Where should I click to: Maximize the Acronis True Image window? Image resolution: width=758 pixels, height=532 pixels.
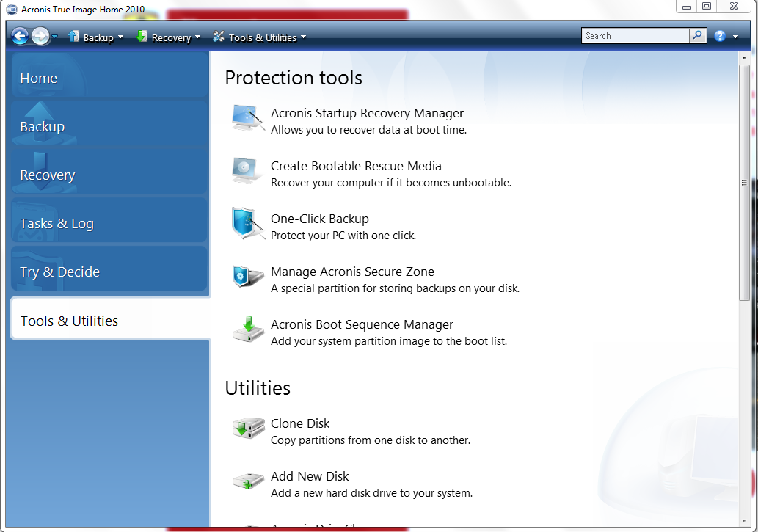pyautogui.click(x=707, y=7)
